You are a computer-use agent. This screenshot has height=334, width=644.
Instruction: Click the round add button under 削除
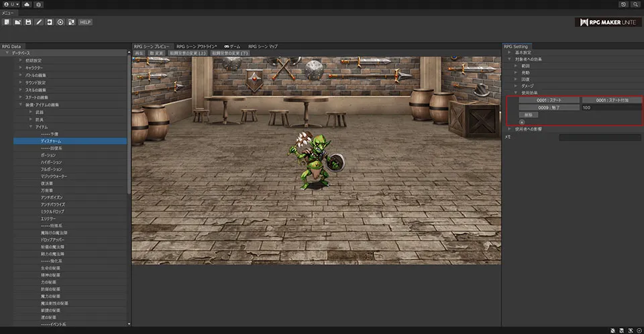coord(522,122)
